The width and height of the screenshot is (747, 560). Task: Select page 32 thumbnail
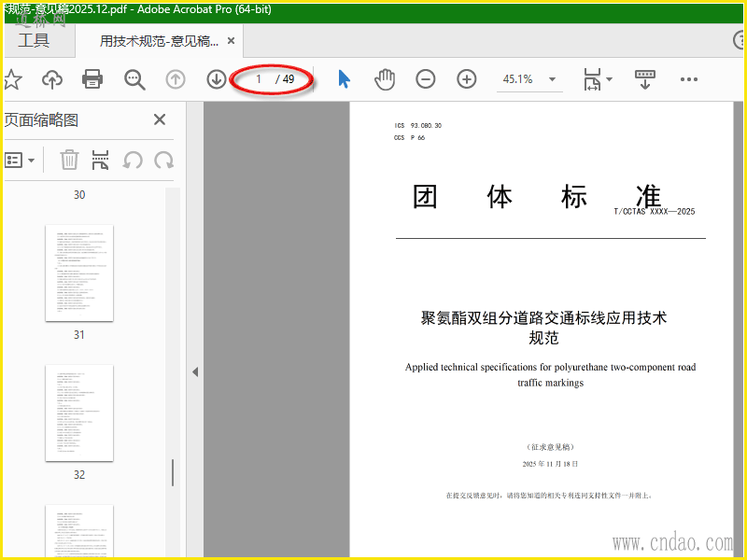[79, 413]
